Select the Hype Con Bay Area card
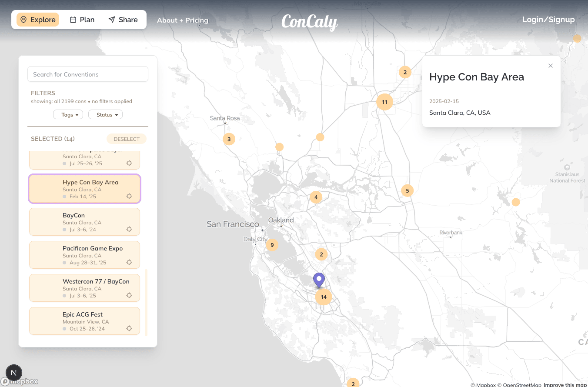This screenshot has width=588, height=387. tap(85, 189)
